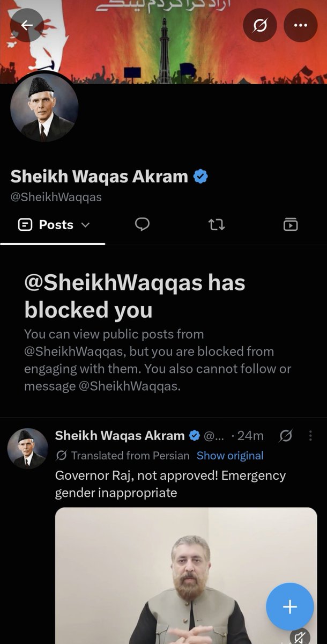Click Show original translation link
This screenshot has height=644, width=327.
tap(230, 456)
